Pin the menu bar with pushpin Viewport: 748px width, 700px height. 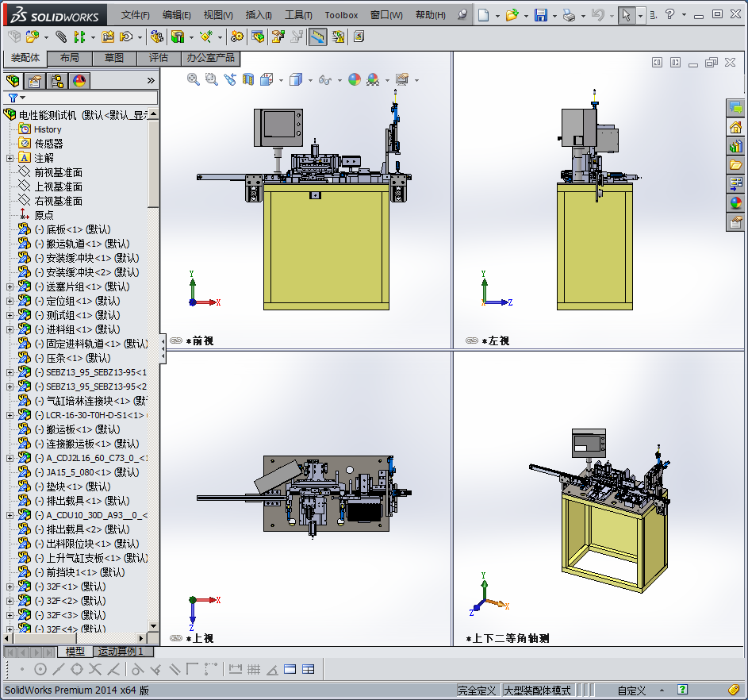coord(462,15)
